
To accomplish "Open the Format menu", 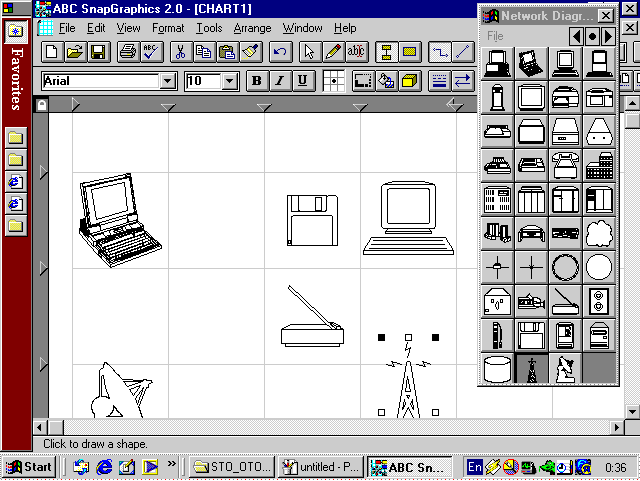I will [168, 28].
